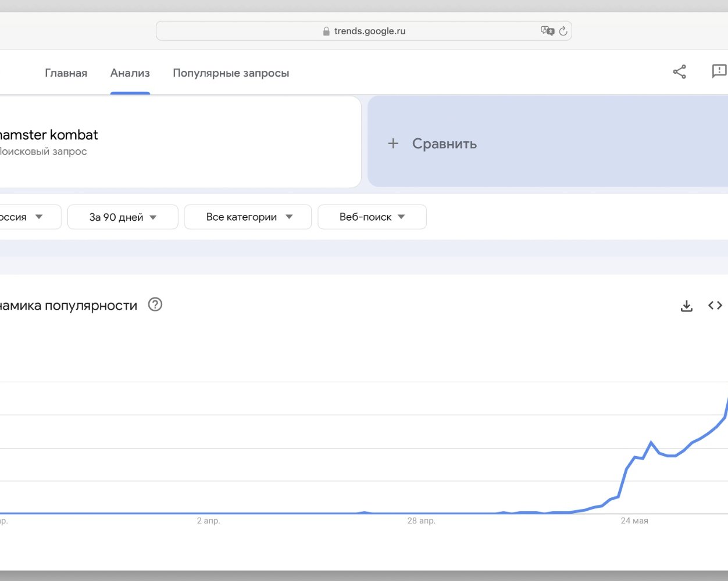The image size is (728, 581).
Task: Click the share icon in header
Action: coord(680,72)
